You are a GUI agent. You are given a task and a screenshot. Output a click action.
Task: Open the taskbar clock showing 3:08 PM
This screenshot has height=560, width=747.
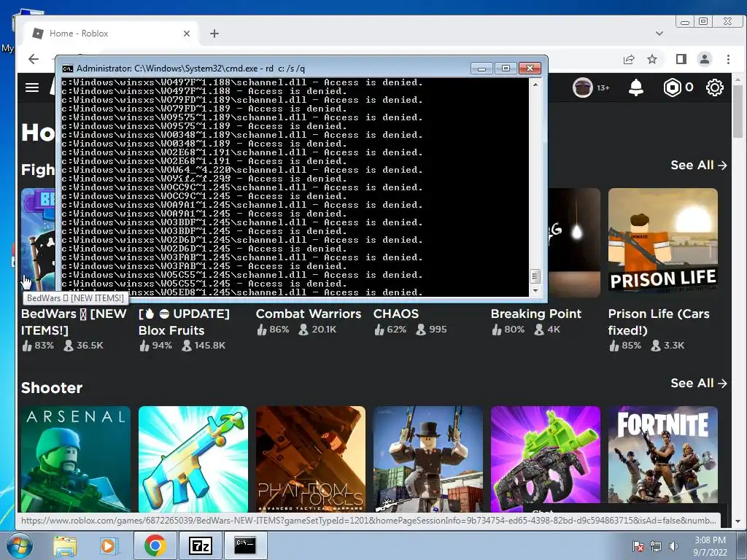tap(710, 546)
